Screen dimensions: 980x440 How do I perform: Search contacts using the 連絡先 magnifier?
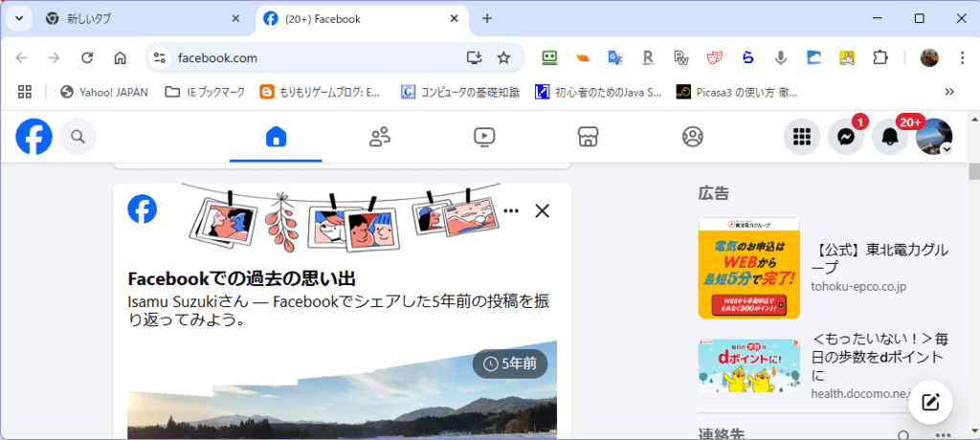[903, 435]
